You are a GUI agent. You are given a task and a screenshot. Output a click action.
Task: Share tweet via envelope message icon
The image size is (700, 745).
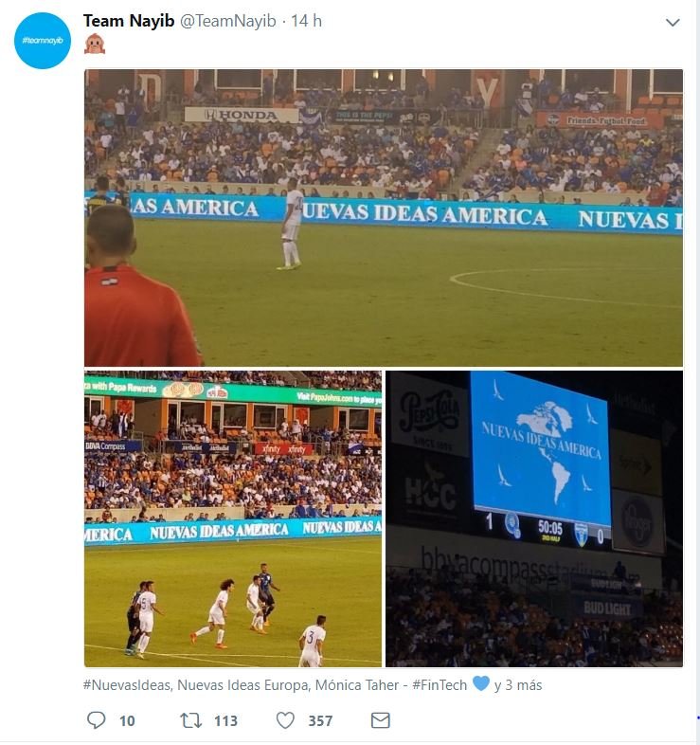point(381,720)
